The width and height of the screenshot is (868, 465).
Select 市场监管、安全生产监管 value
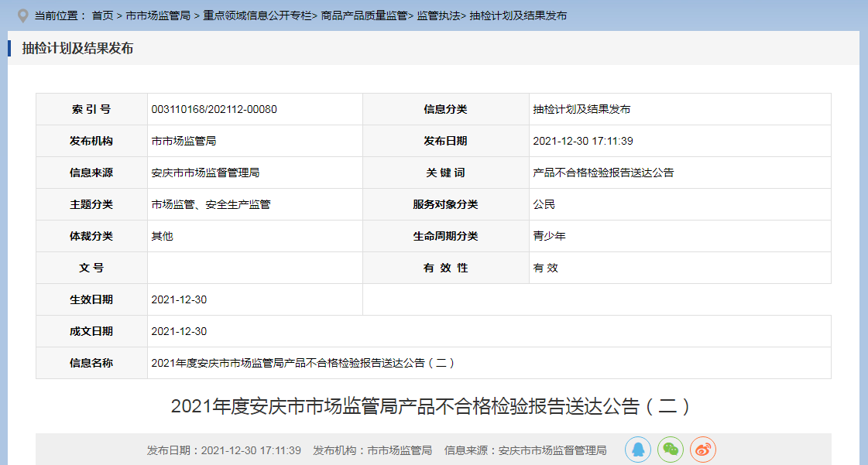pos(211,204)
